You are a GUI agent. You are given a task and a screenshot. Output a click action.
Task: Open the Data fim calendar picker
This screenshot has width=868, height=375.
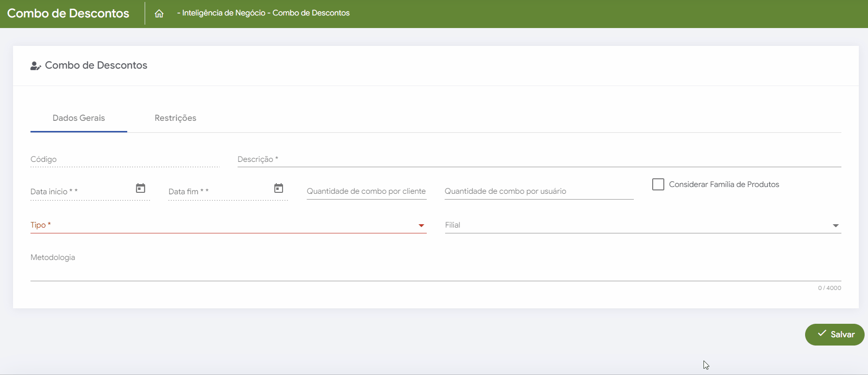tap(279, 188)
